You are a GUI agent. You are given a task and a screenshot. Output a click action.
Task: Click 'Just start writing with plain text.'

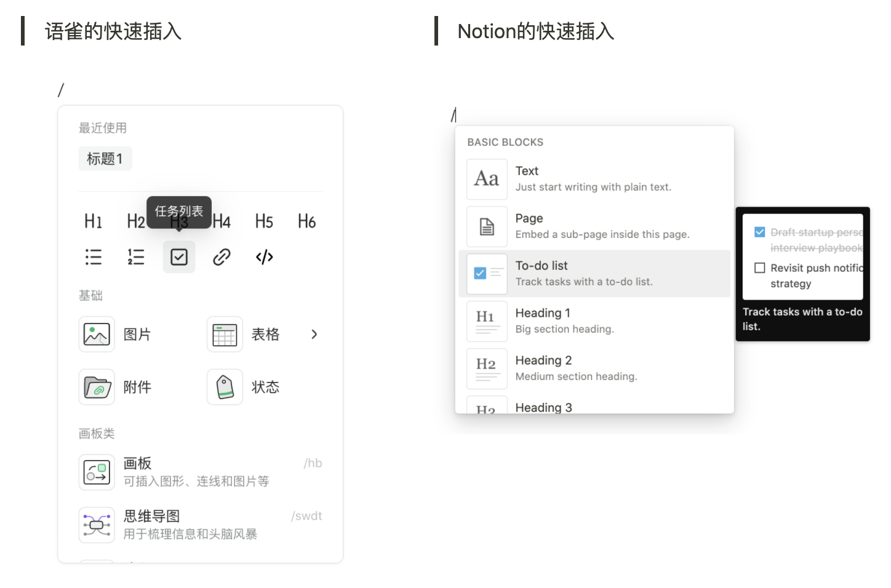(x=593, y=187)
